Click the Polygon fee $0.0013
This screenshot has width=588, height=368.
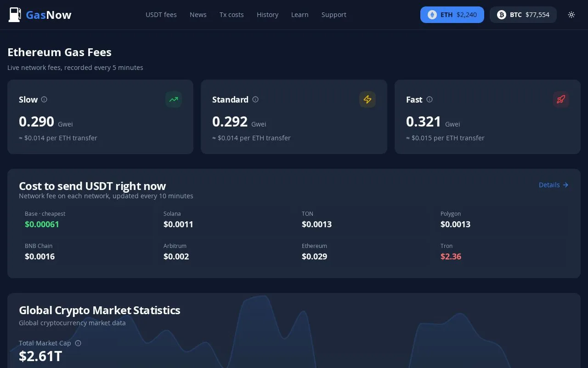[455, 224]
